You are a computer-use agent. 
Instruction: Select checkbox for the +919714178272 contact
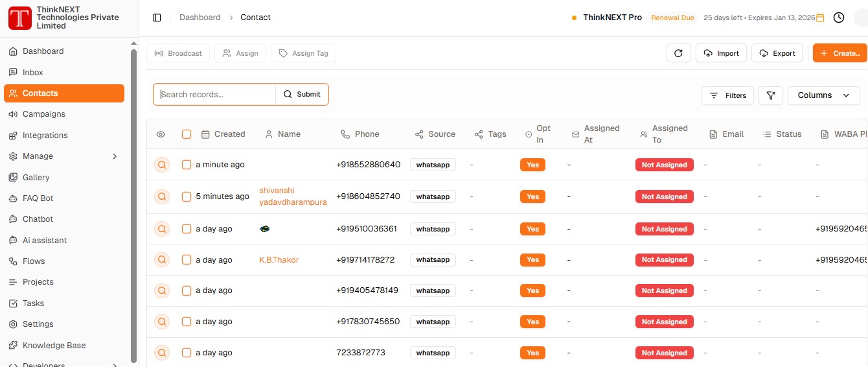pyautogui.click(x=187, y=260)
